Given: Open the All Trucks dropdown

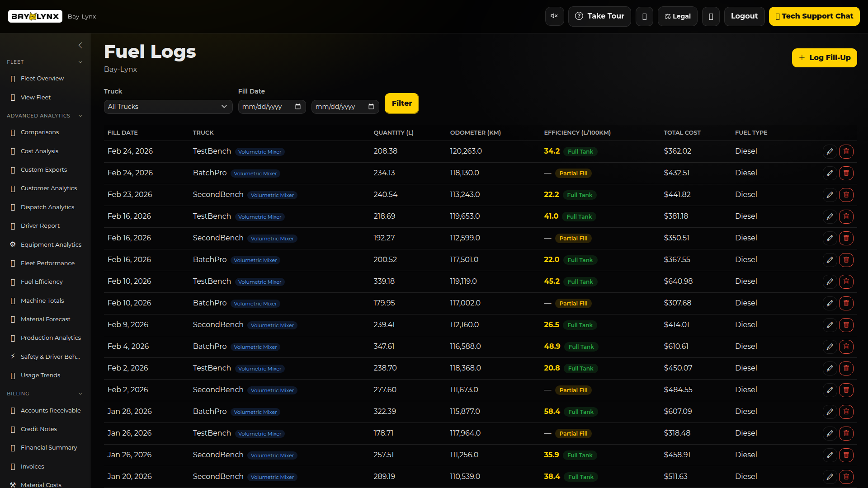Looking at the screenshot, I should pos(168,107).
